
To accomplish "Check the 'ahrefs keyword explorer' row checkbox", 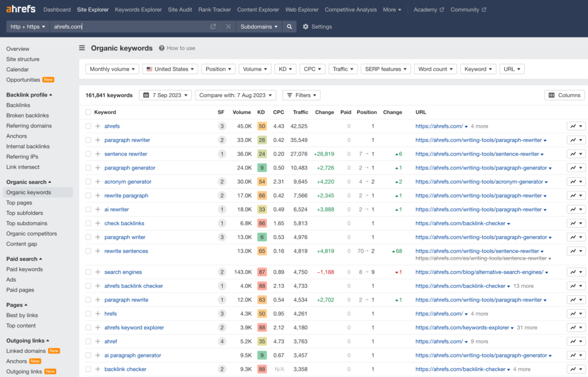I will click(x=88, y=328).
